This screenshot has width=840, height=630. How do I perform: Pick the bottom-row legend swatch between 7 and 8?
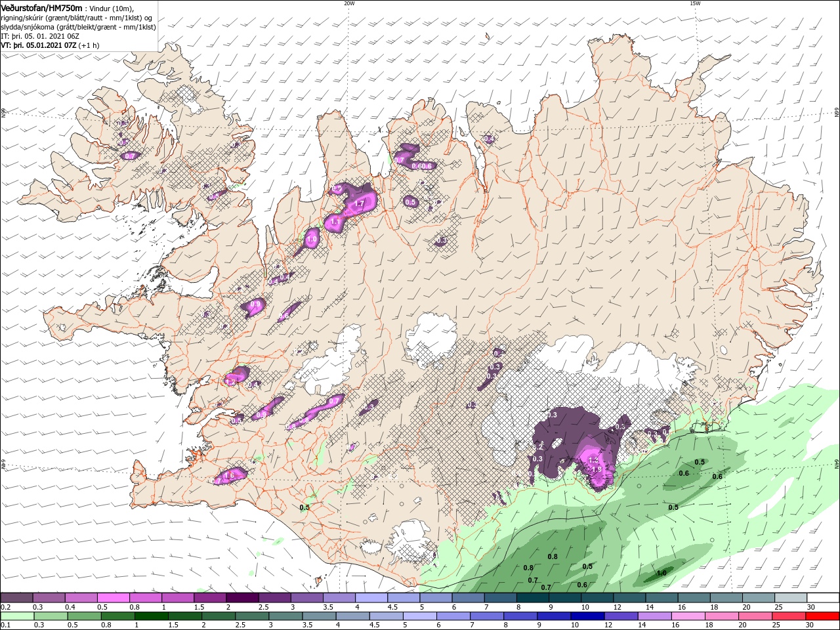coord(486,616)
